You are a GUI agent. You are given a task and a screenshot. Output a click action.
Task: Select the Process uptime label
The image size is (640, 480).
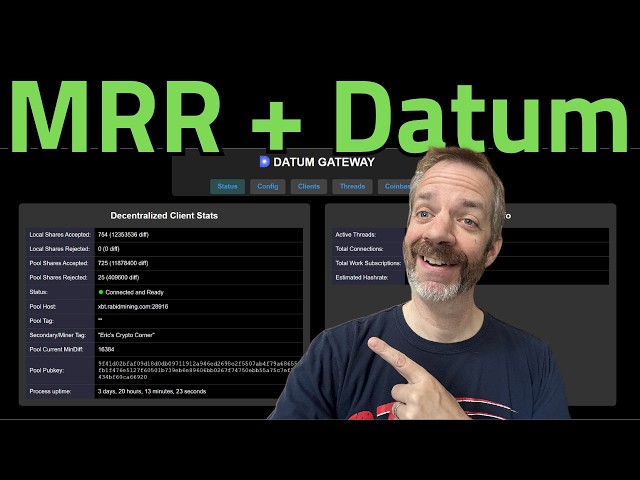(50, 391)
